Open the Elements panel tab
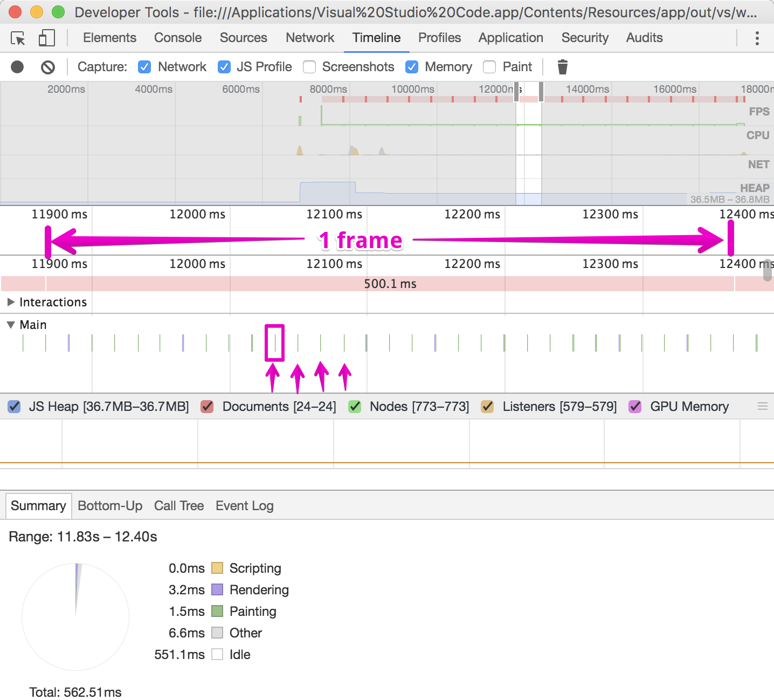774x700 pixels. [109, 38]
